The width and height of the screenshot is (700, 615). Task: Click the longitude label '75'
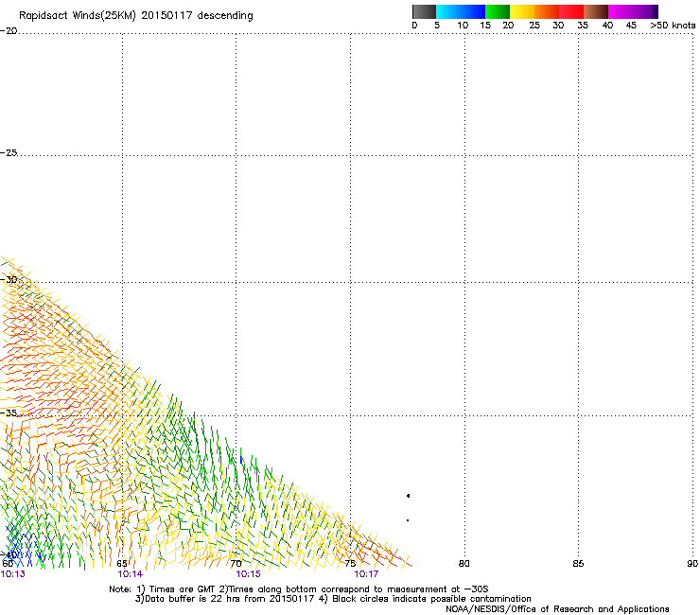pos(350,564)
